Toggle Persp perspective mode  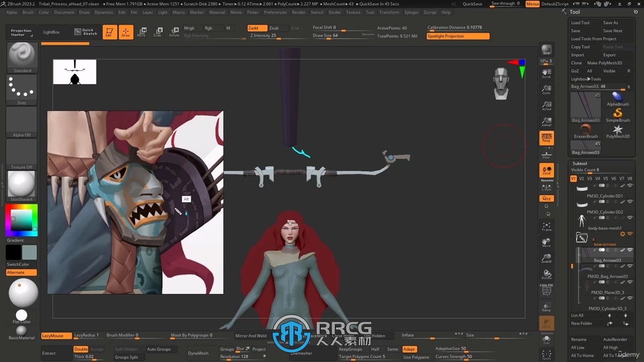546,138
